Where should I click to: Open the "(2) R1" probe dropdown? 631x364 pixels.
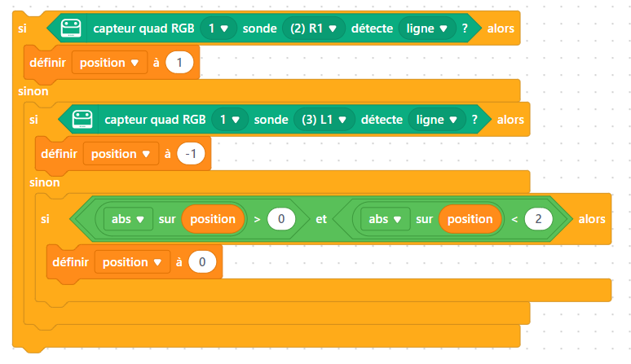tap(313, 29)
